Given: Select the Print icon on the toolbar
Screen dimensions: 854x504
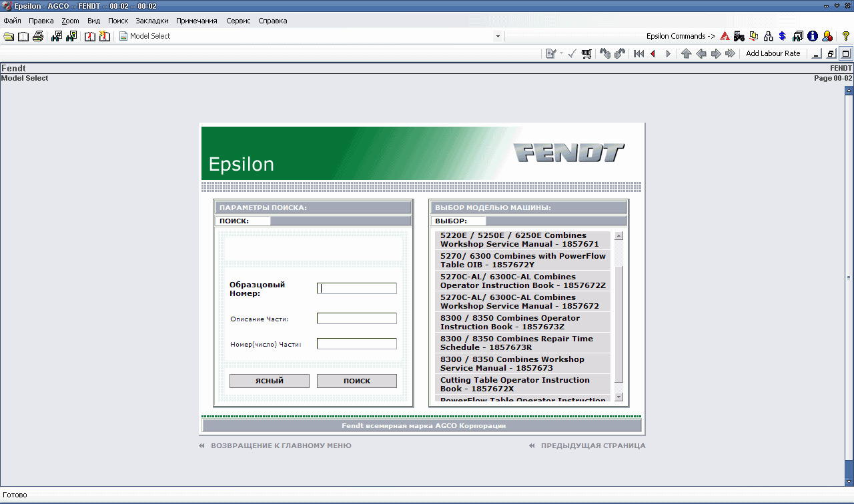Looking at the screenshot, I should pos(38,36).
